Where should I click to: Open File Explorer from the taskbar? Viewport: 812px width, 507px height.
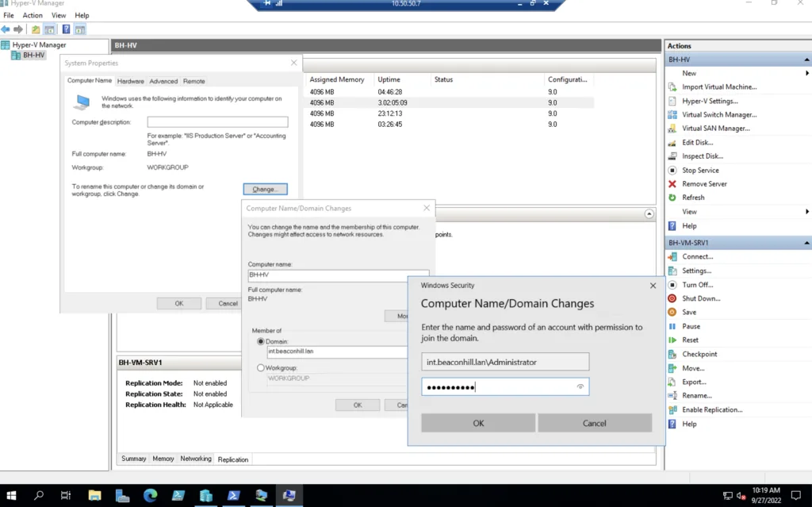[94, 496]
